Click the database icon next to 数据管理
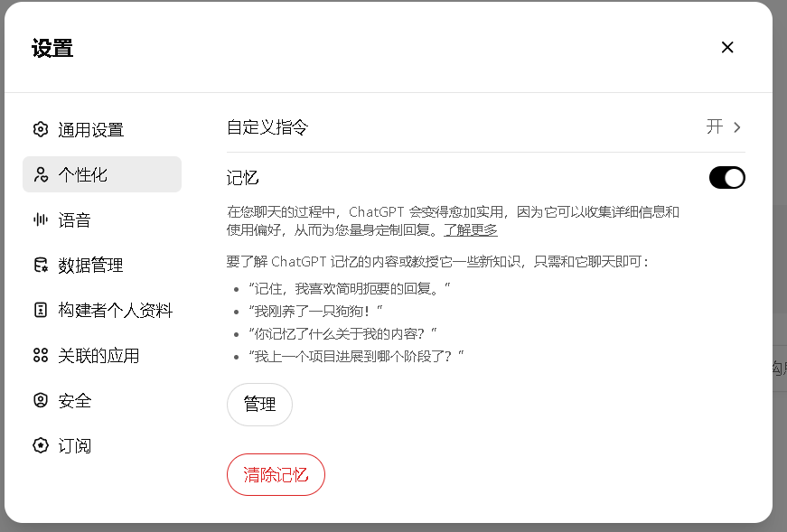The image size is (787, 532). 40,265
